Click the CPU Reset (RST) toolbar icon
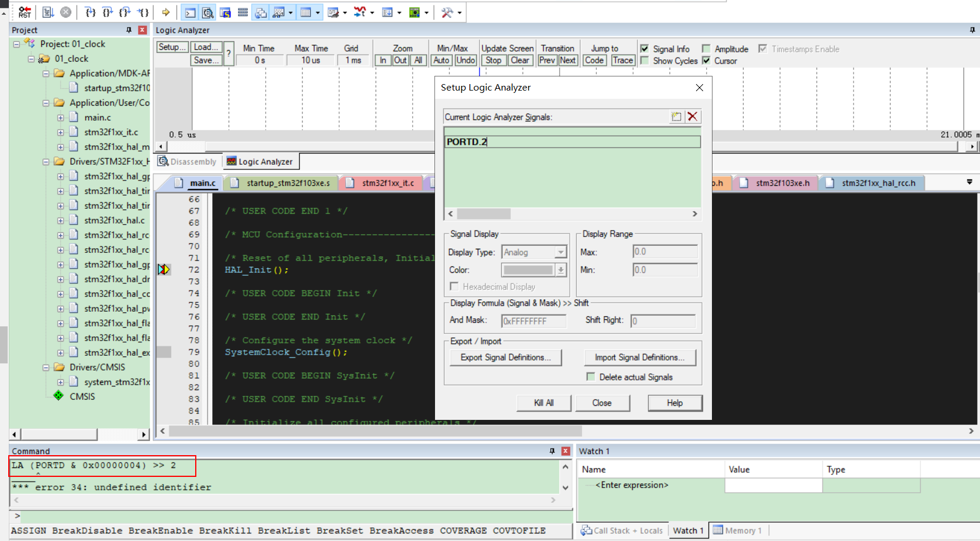The image size is (980, 541). coord(24,12)
